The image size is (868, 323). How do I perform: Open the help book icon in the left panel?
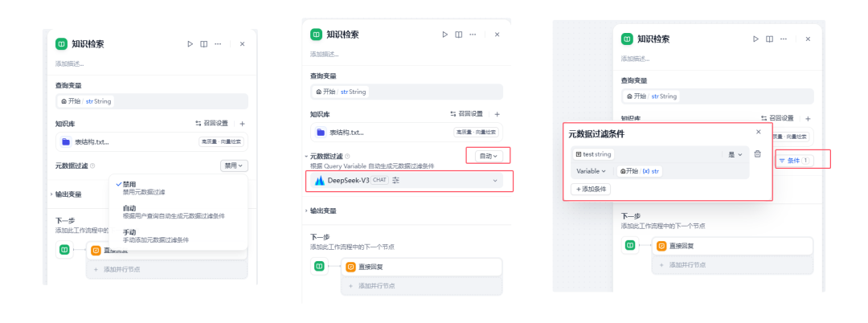click(x=203, y=44)
